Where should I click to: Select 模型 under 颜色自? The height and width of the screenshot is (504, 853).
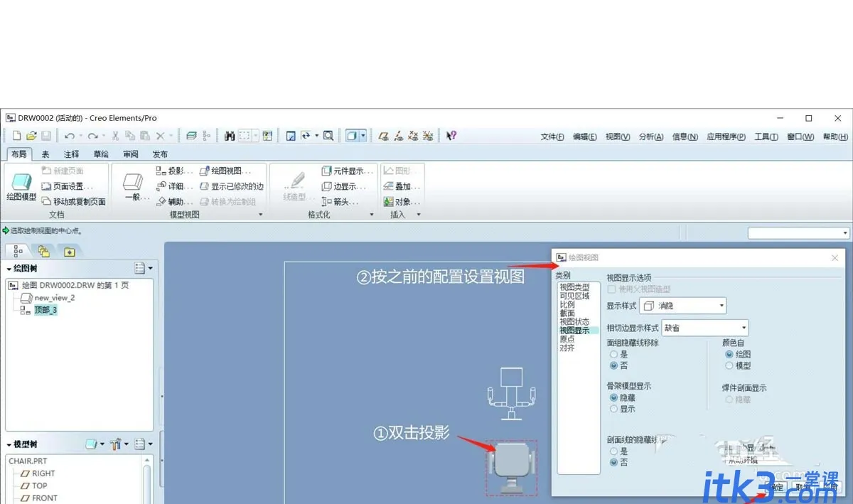(x=729, y=365)
